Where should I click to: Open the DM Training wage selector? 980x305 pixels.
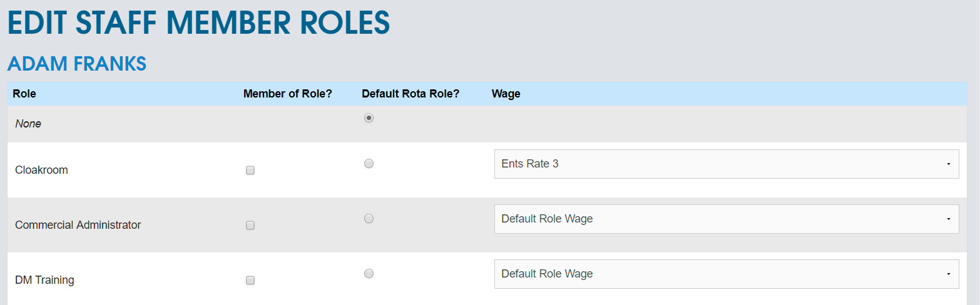point(726,274)
